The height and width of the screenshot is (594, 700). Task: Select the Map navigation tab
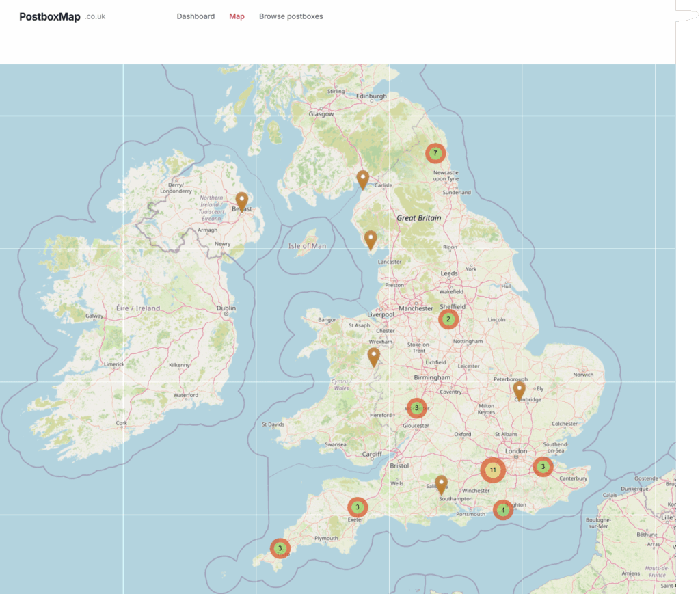237,16
